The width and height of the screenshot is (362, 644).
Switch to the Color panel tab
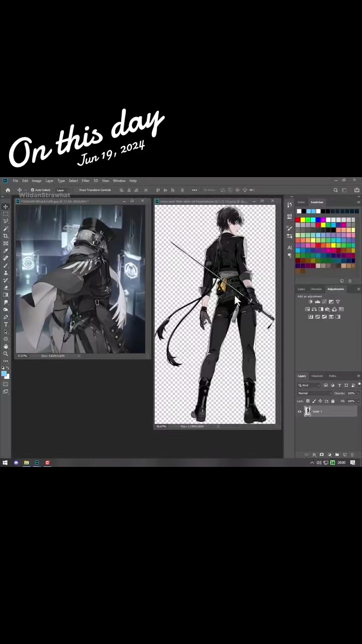point(301,202)
